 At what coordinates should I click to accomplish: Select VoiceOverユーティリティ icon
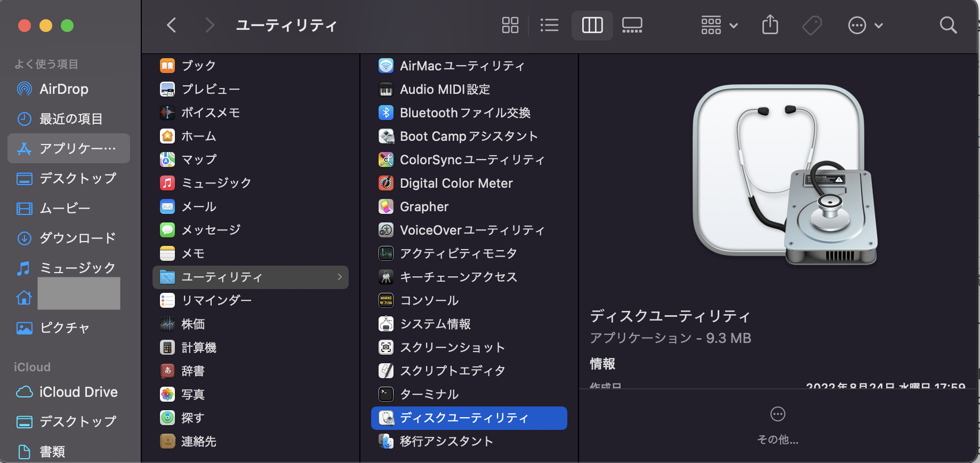pos(386,230)
